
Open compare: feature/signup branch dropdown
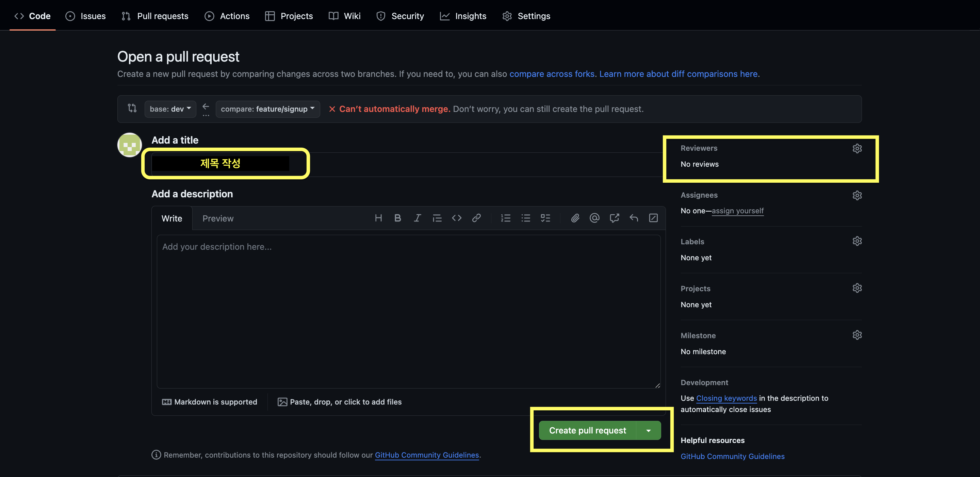(x=267, y=109)
